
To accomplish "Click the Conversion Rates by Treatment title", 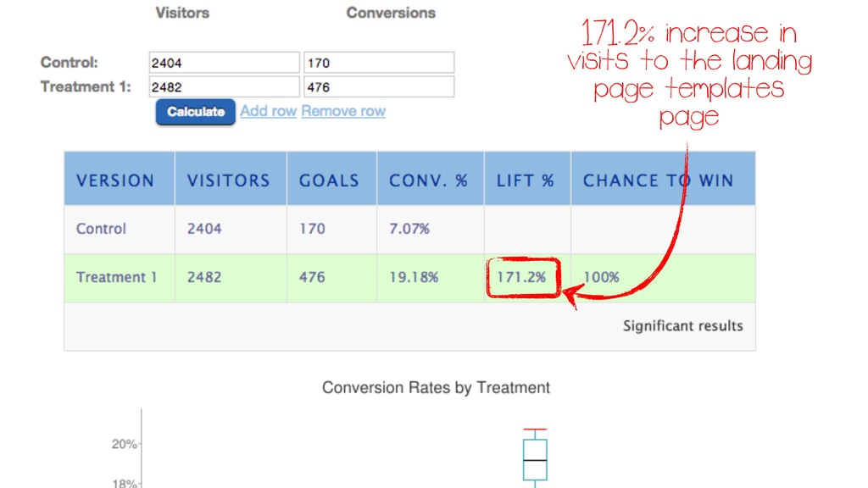I will (436, 387).
